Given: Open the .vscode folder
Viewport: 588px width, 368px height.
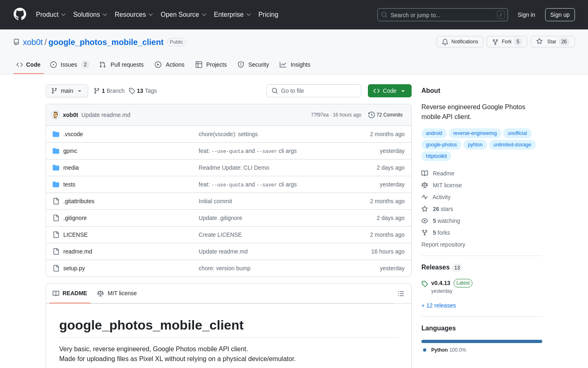Looking at the screenshot, I should (73, 134).
